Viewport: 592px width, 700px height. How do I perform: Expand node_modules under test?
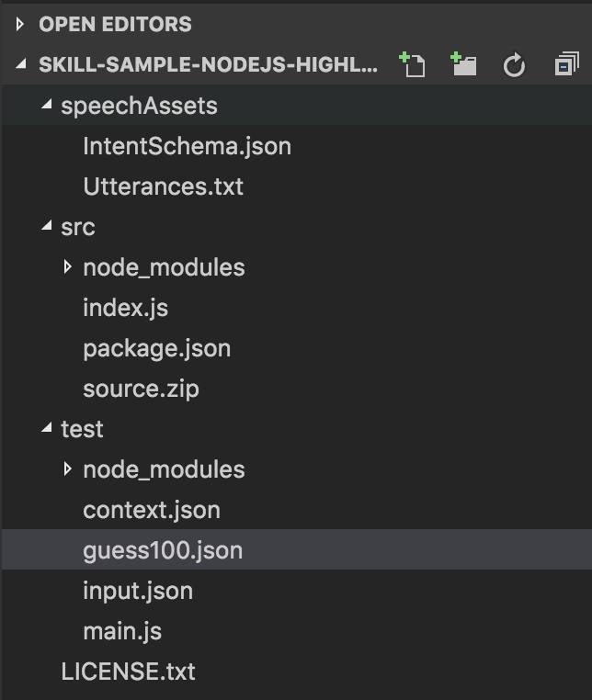point(68,469)
